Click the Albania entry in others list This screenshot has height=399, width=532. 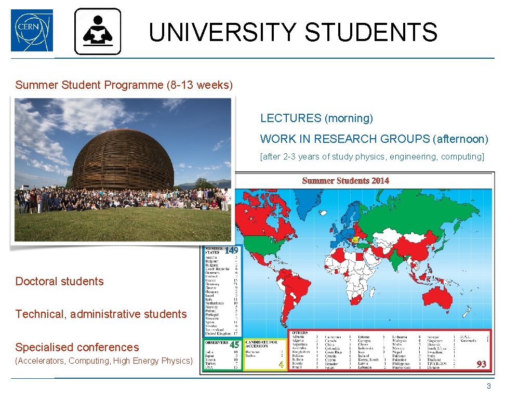[304, 337]
